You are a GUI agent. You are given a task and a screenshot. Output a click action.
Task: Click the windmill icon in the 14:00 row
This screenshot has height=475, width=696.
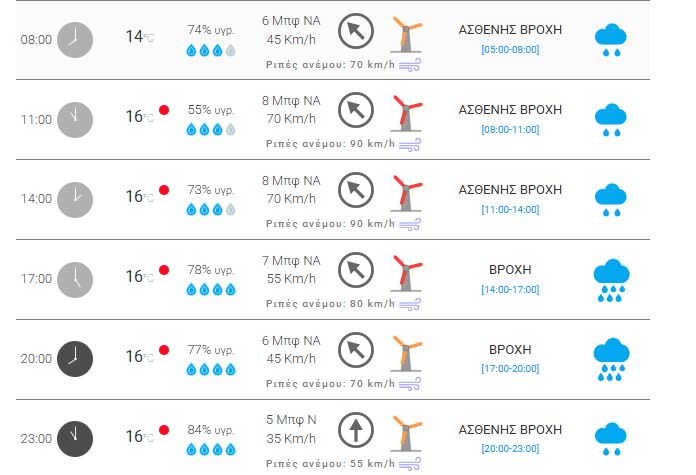[x=406, y=193]
